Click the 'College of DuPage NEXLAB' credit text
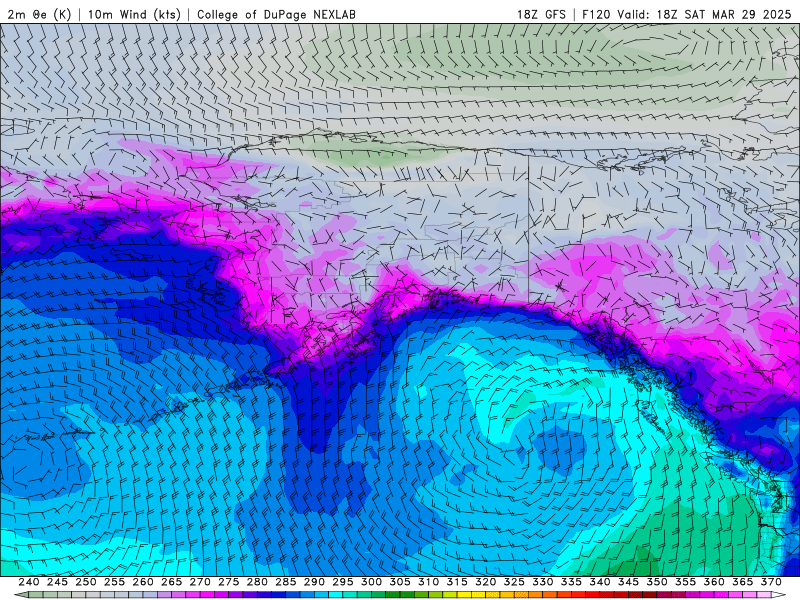800x600 pixels. (276, 14)
